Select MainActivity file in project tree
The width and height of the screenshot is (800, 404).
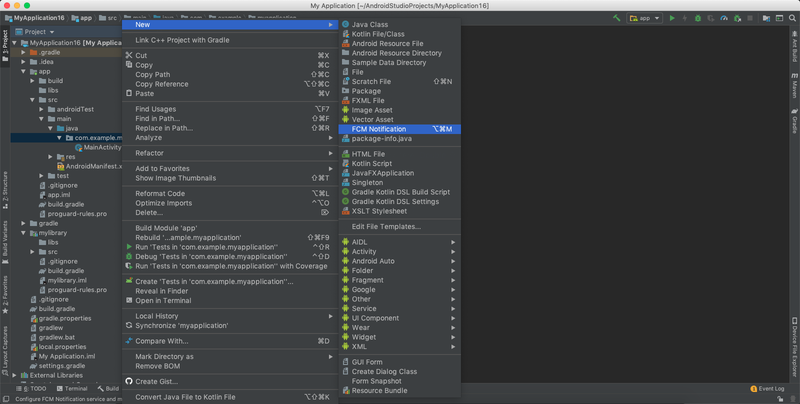point(102,148)
